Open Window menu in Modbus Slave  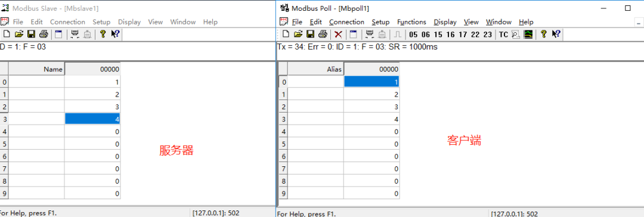coord(183,22)
